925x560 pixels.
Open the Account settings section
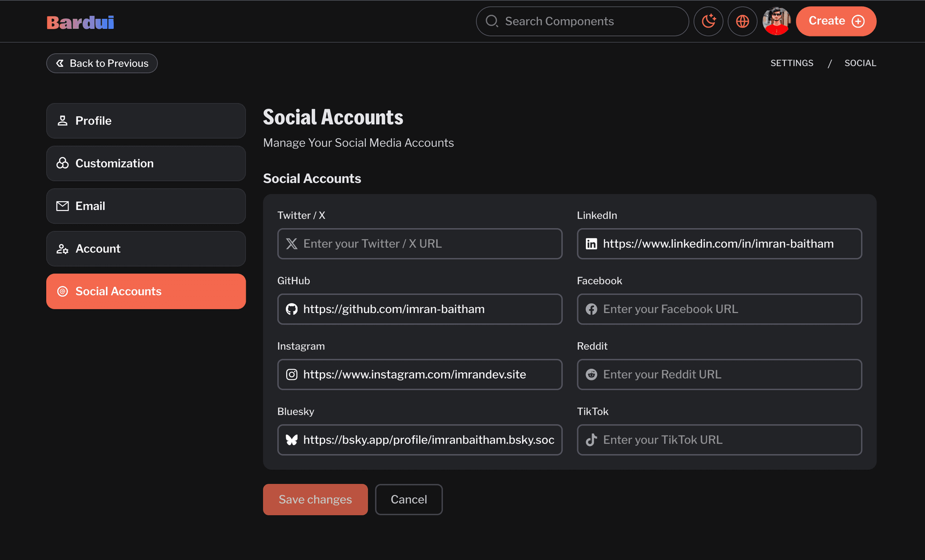point(146,248)
